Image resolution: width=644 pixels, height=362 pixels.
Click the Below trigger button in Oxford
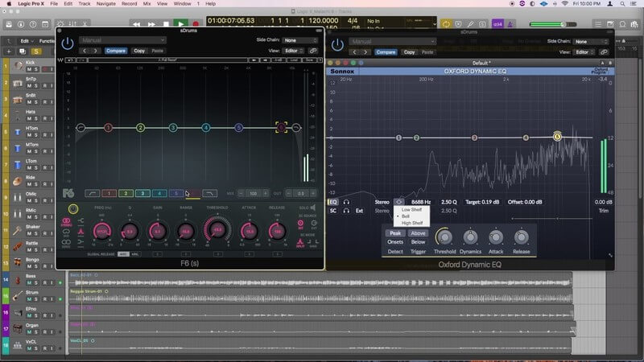click(418, 242)
